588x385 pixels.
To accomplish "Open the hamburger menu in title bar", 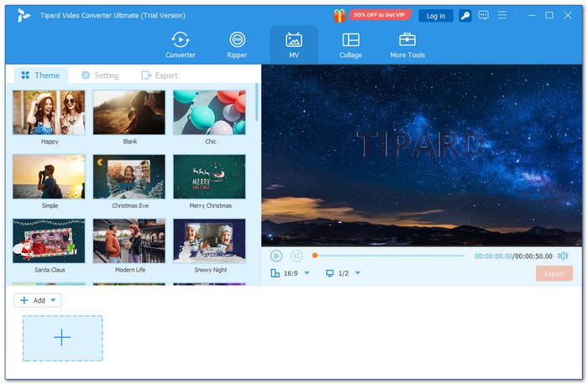I will pos(501,15).
